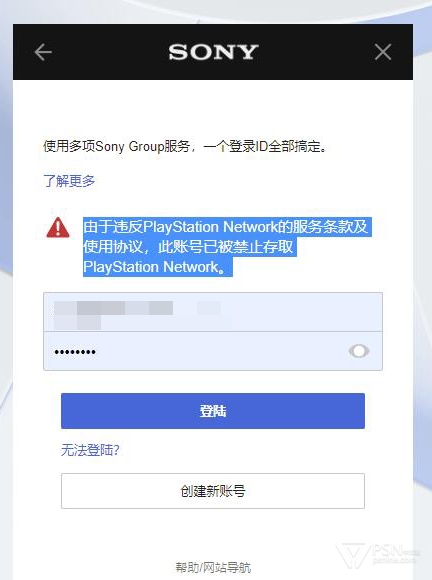The width and height of the screenshot is (432, 580).
Task: Click the SONY logo in the header
Action: click(213, 52)
